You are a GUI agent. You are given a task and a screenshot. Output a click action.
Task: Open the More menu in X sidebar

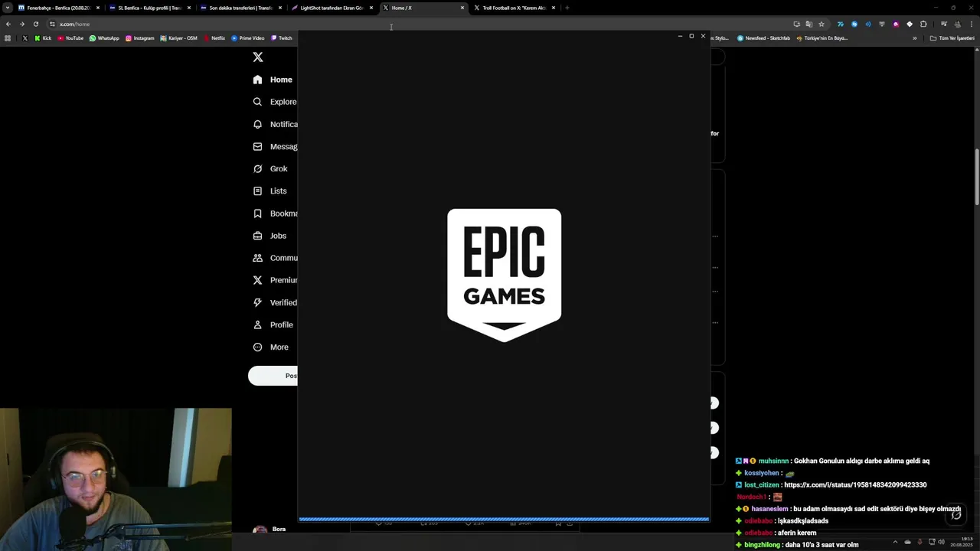[271, 347]
